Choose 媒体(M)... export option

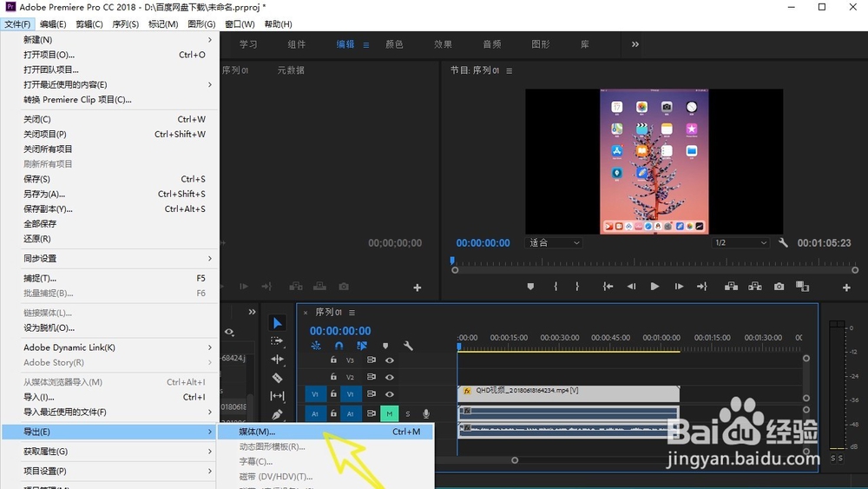click(x=326, y=432)
